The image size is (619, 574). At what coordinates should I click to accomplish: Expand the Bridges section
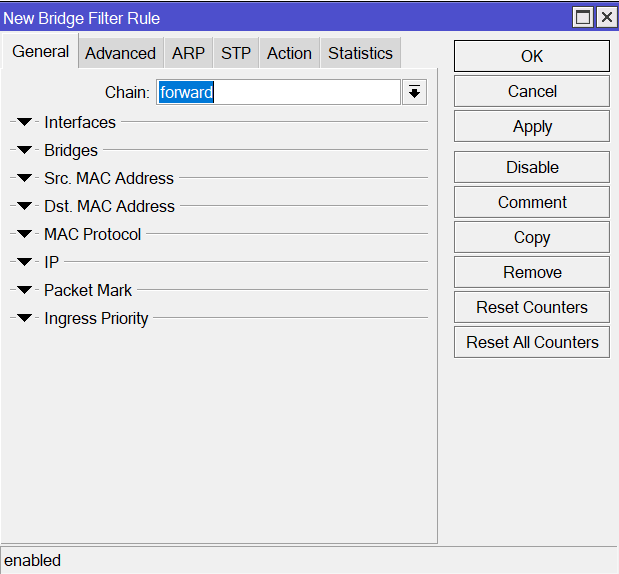pyautogui.click(x=24, y=150)
